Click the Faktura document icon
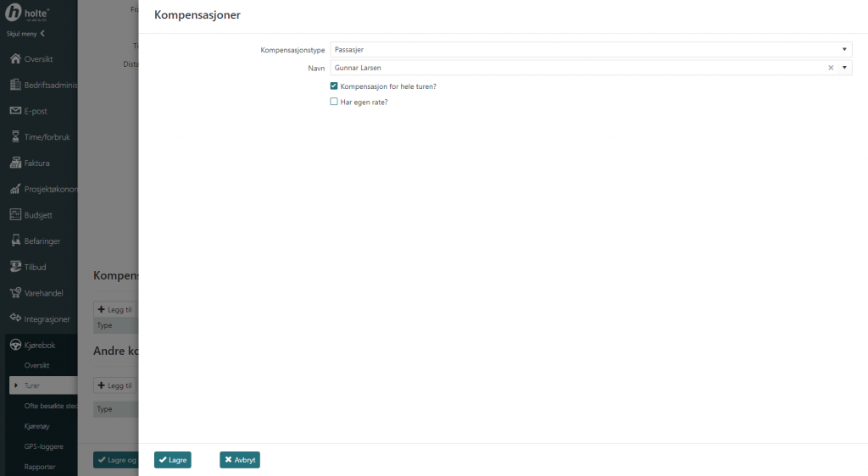 15,163
